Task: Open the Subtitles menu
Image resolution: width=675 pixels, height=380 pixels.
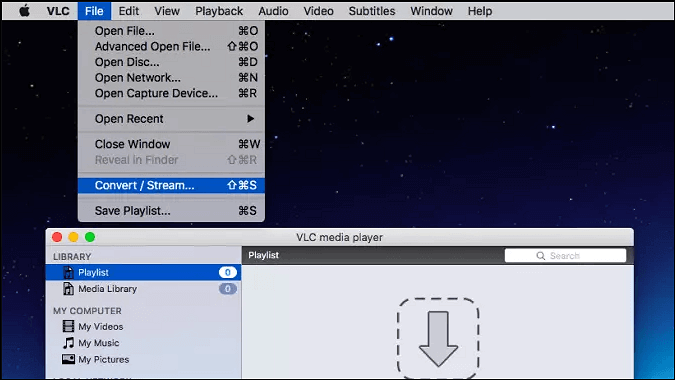Action: click(372, 11)
